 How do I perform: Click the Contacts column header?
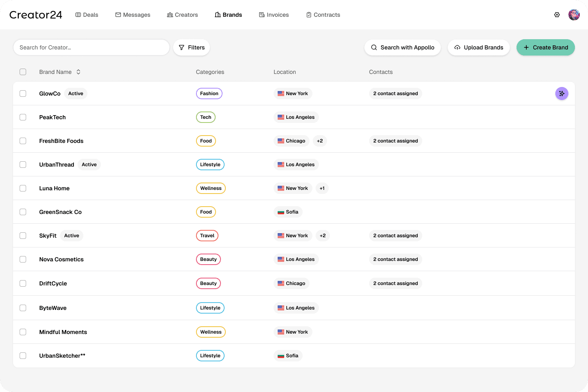[381, 72]
